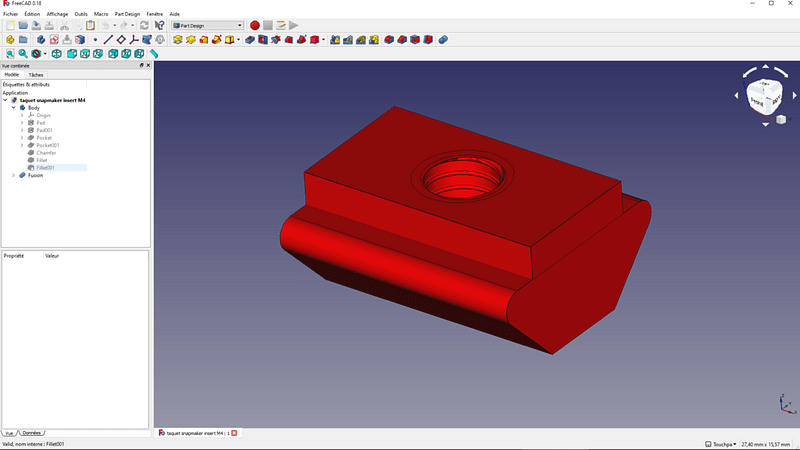Close the taquet snapmaker insert M4 tab

coord(234,433)
